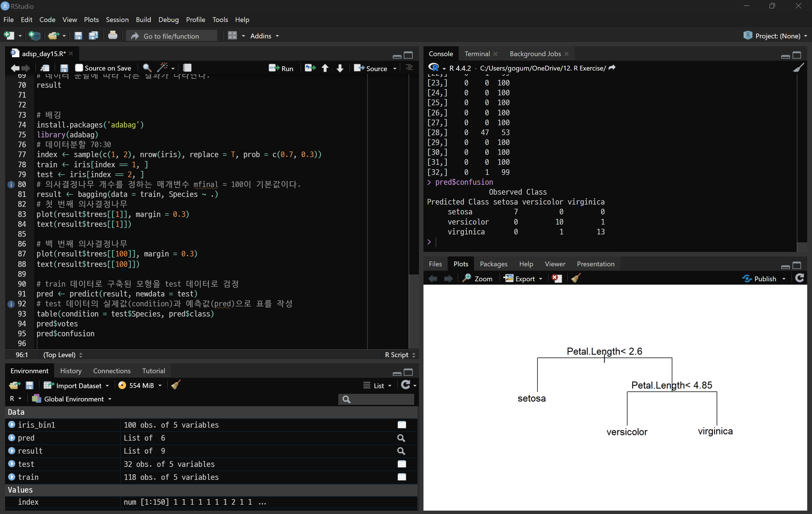812x514 pixels.
Task: Click the Open file folder icon
Action: (x=53, y=36)
